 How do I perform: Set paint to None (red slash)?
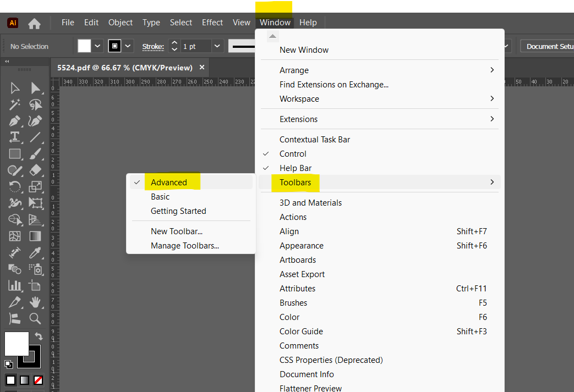pyautogui.click(x=38, y=380)
